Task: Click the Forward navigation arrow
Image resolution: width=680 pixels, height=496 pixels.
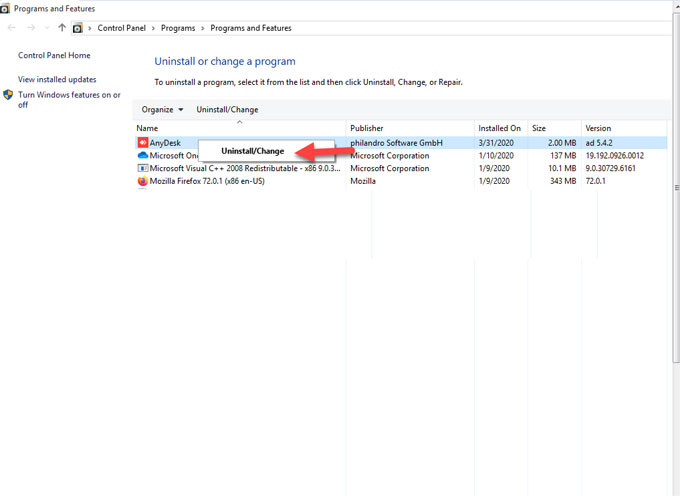Action: 30,28
